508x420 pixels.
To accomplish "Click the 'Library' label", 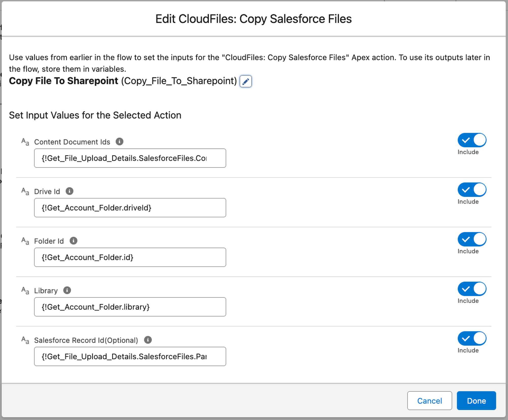I will point(46,290).
